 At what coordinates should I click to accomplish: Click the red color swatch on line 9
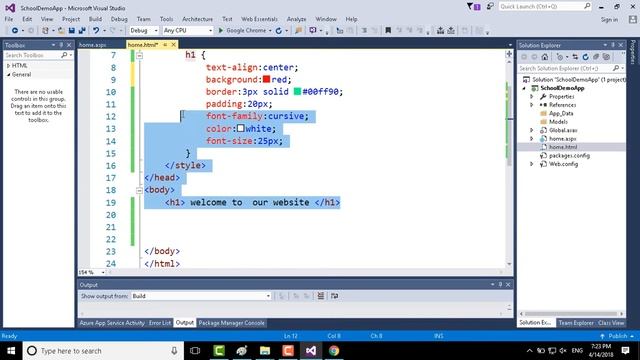pos(267,79)
